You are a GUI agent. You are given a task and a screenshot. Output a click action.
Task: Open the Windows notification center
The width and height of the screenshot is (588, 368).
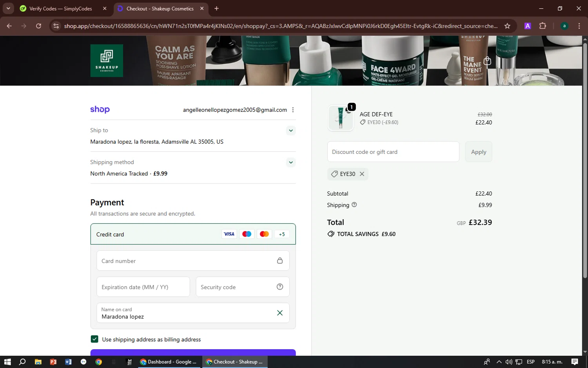(x=575, y=362)
